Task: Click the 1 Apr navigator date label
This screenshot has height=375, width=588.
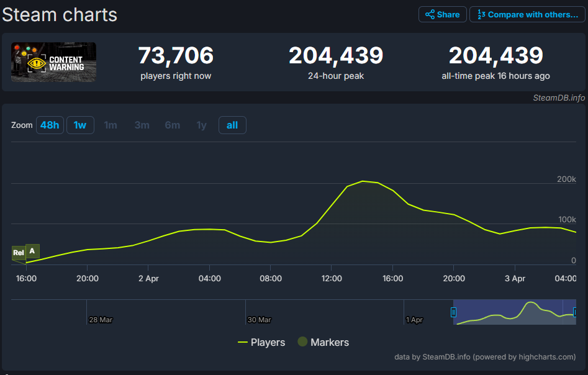Action: click(x=414, y=320)
